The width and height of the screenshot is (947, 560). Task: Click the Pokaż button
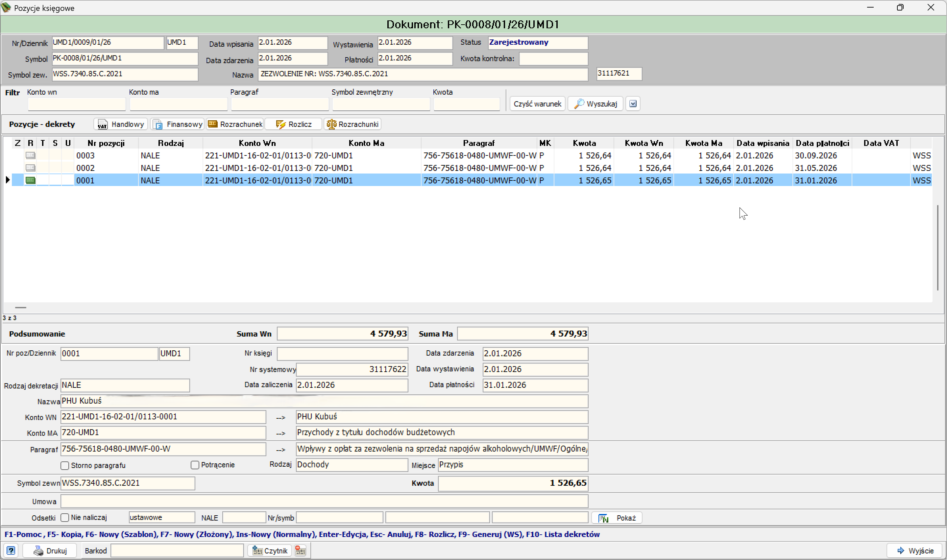(617, 518)
